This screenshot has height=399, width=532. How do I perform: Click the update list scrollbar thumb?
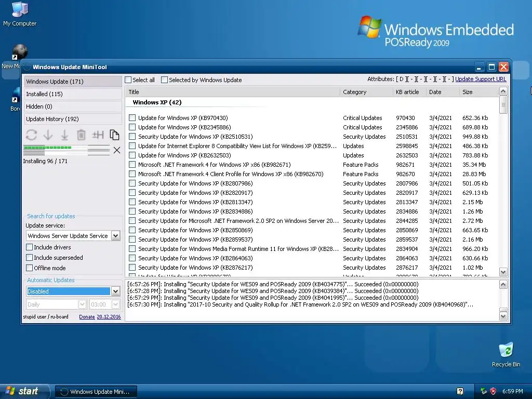tap(503, 105)
